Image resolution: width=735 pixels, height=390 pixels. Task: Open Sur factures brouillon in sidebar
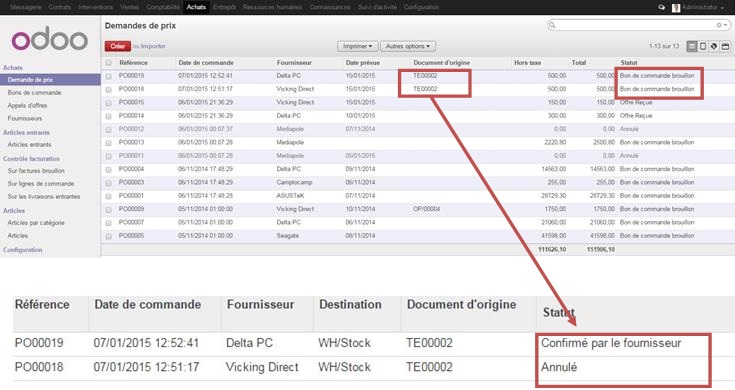coord(36,171)
